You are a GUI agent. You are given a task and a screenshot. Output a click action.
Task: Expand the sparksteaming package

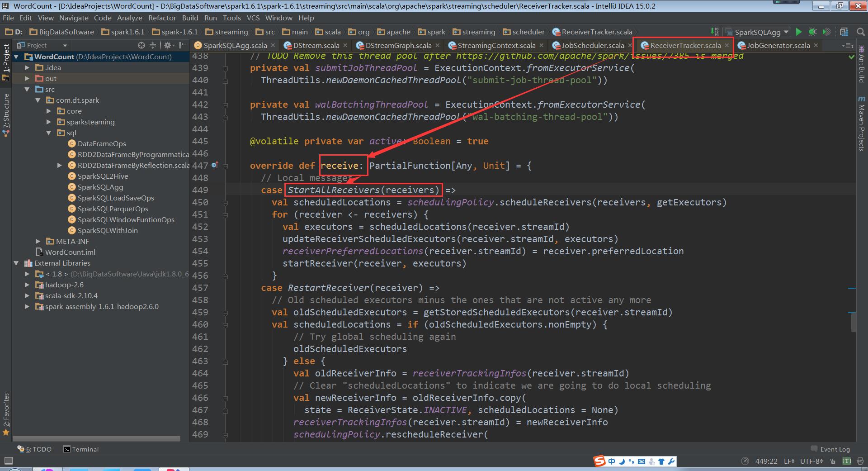coord(49,122)
